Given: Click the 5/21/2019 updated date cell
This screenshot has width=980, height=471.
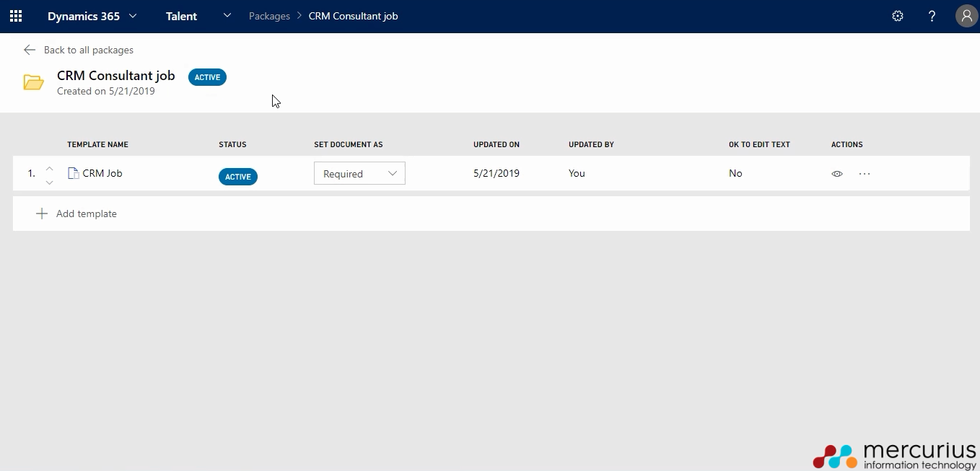Looking at the screenshot, I should (496, 173).
